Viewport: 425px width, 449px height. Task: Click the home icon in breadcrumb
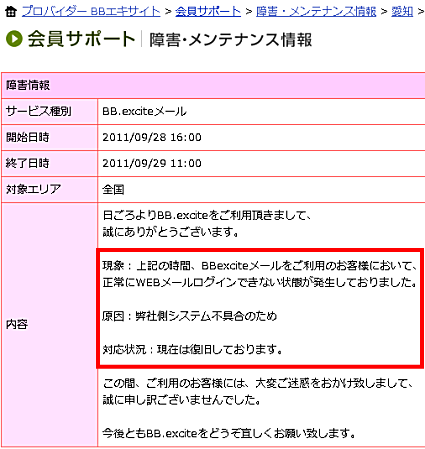(11, 12)
